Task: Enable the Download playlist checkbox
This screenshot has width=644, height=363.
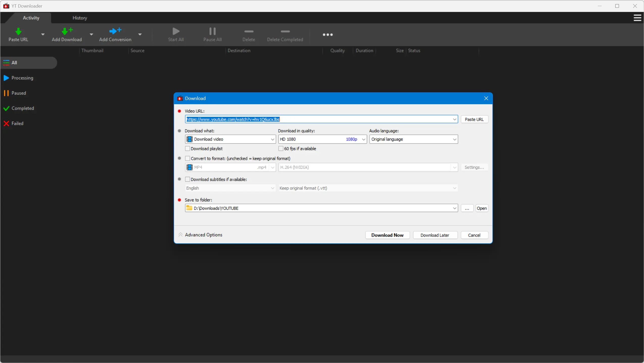Action: pyautogui.click(x=187, y=149)
